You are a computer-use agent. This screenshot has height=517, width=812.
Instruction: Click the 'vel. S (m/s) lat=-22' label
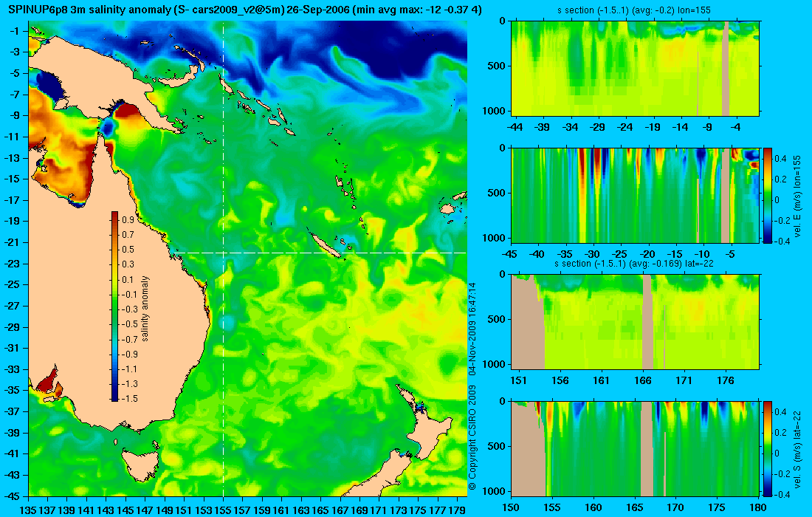797,448
